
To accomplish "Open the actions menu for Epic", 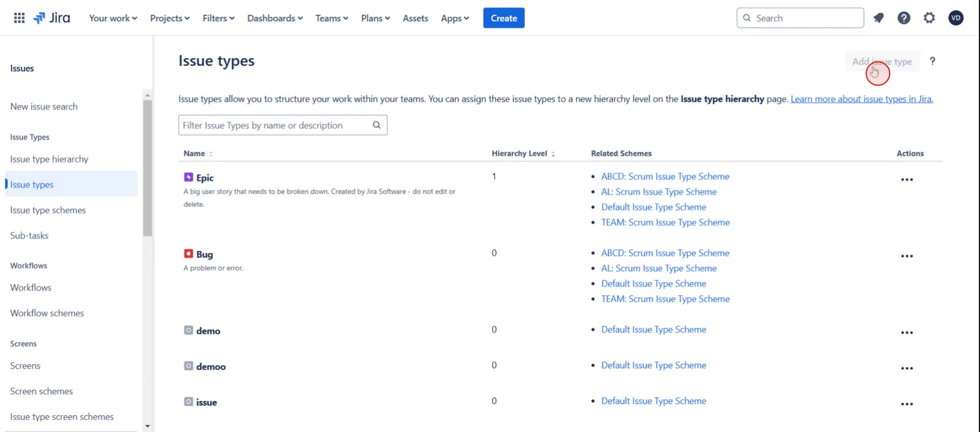I will coord(907,179).
